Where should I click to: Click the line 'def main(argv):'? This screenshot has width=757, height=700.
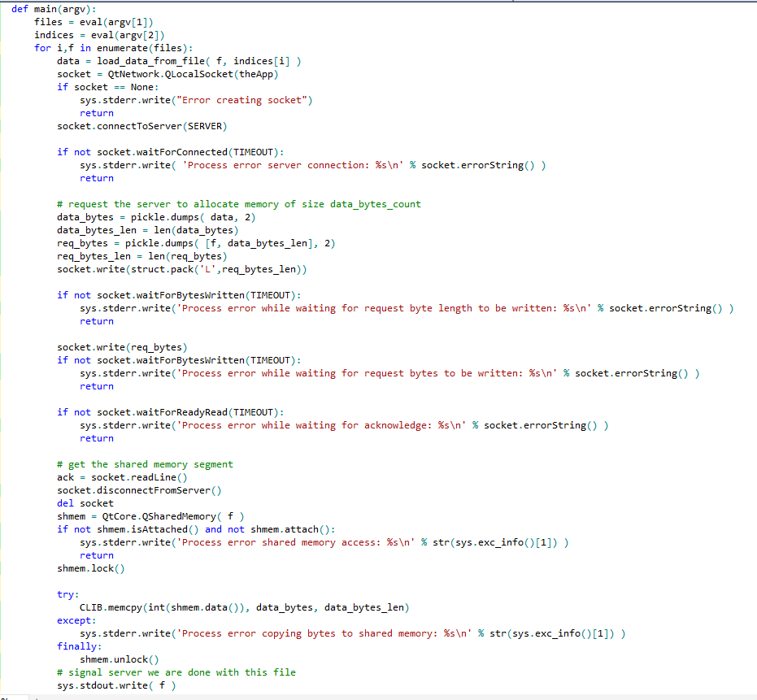54,9
